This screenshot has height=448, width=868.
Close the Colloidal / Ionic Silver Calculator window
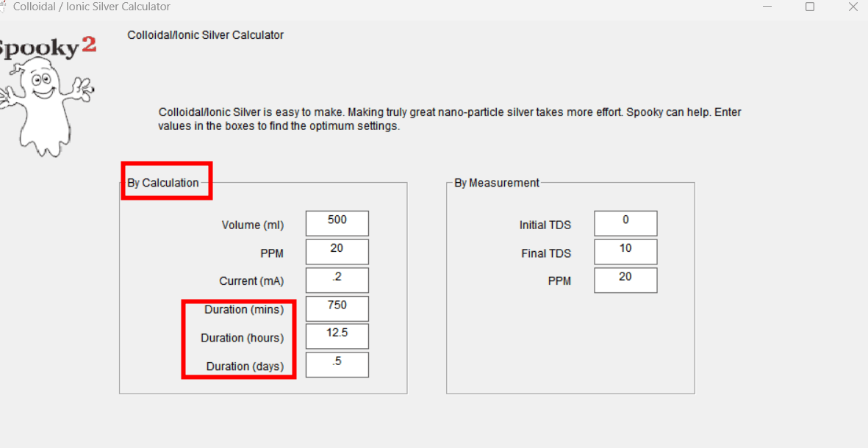point(853,7)
